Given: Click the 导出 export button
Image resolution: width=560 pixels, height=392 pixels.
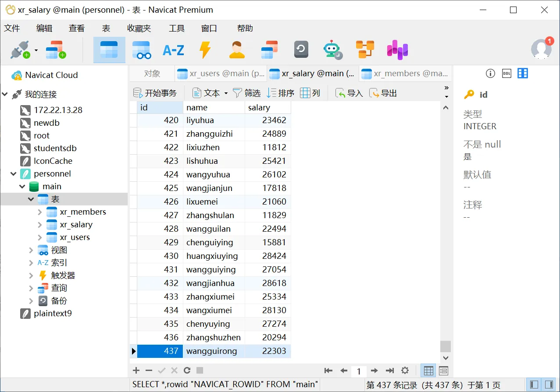Looking at the screenshot, I should coord(383,93).
